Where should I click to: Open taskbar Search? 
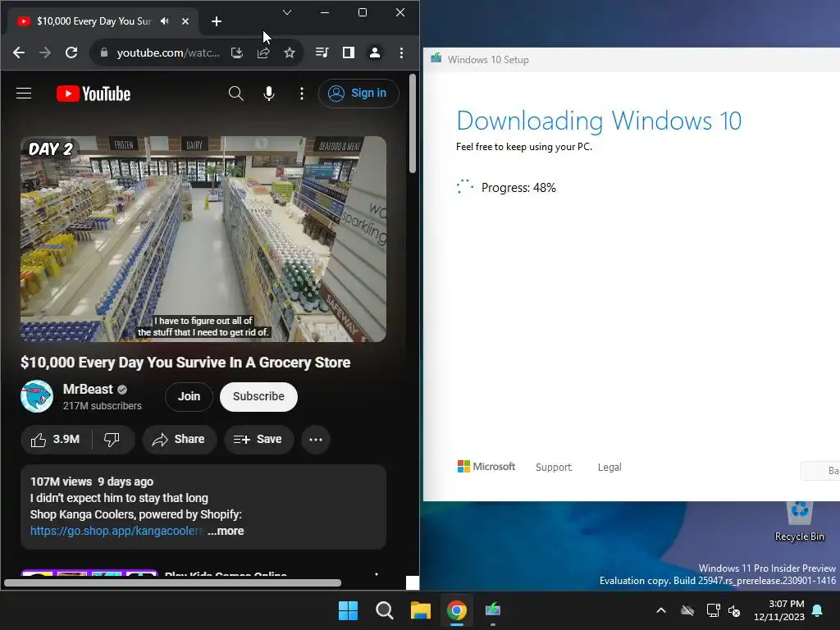[x=384, y=610]
